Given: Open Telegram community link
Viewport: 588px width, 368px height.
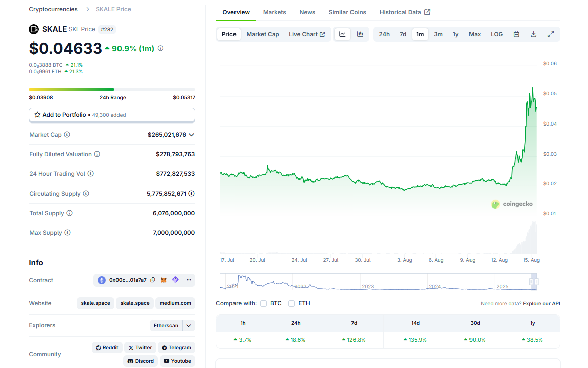Looking at the screenshot, I should click(x=176, y=348).
